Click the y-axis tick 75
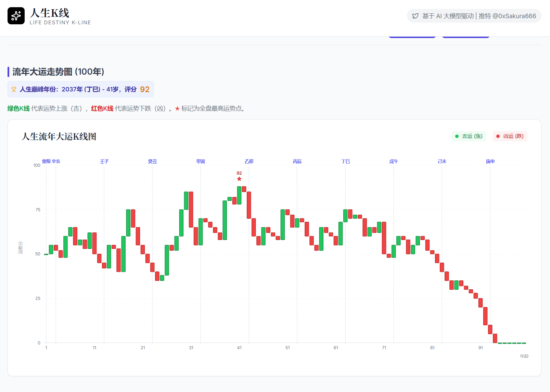The image size is (550, 392). click(x=38, y=210)
